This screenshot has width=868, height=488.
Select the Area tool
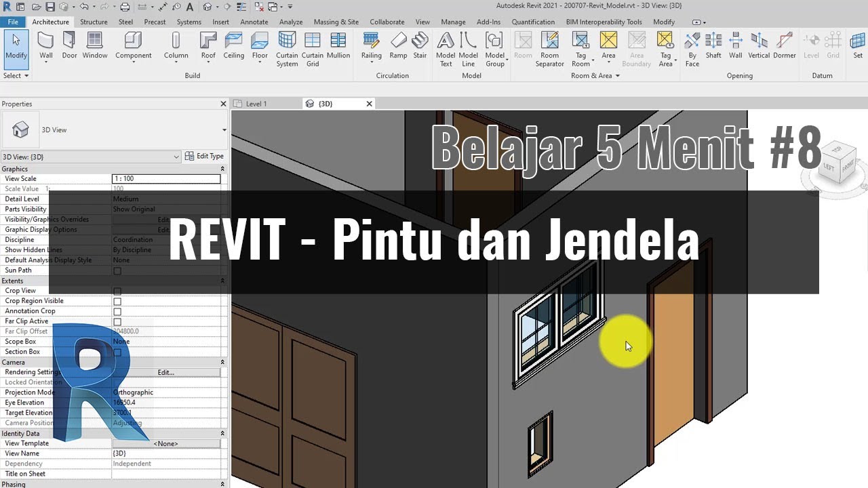[x=609, y=47]
